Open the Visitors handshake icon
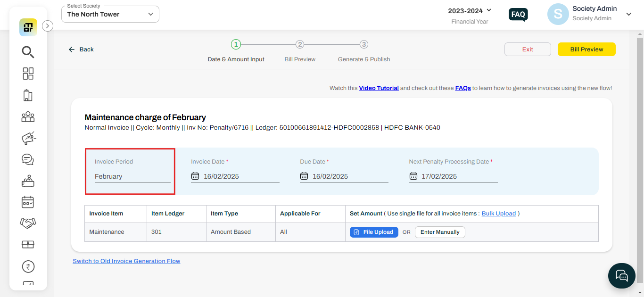The image size is (644, 297). 28,223
